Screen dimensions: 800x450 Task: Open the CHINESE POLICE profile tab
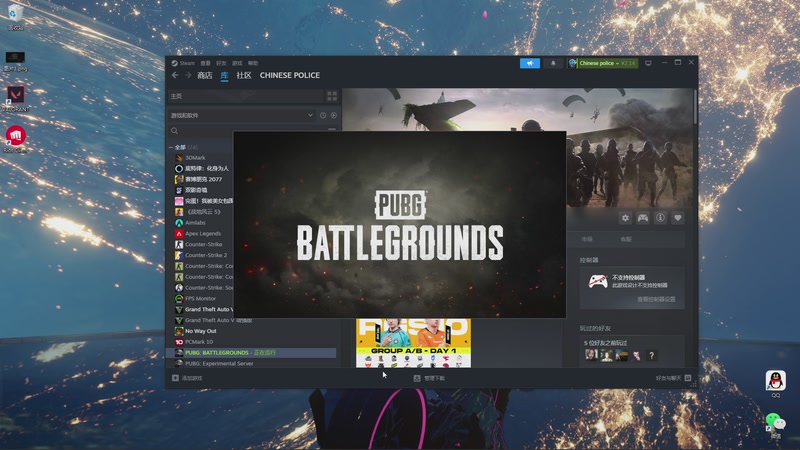pos(290,76)
